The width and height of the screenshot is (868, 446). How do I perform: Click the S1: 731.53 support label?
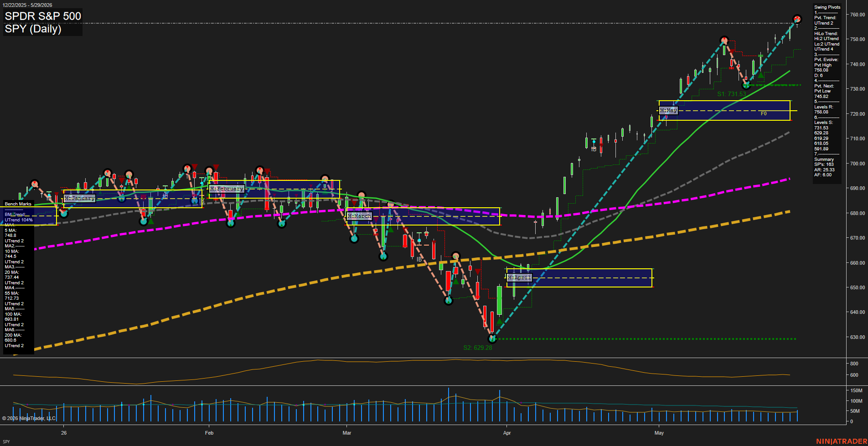[x=732, y=94]
